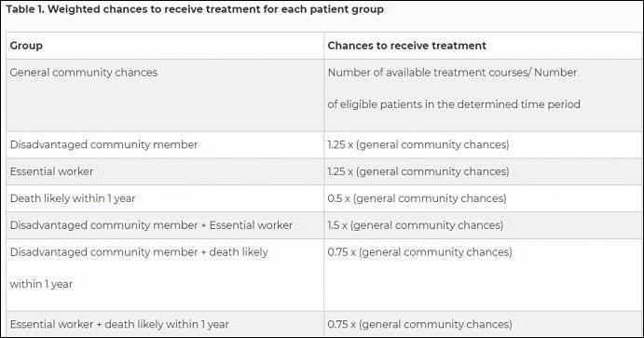Image resolution: width=644 pixels, height=338 pixels.
Task: Click the 1.25 x value beside Disadvantaged community member
Action: pyautogui.click(x=418, y=144)
